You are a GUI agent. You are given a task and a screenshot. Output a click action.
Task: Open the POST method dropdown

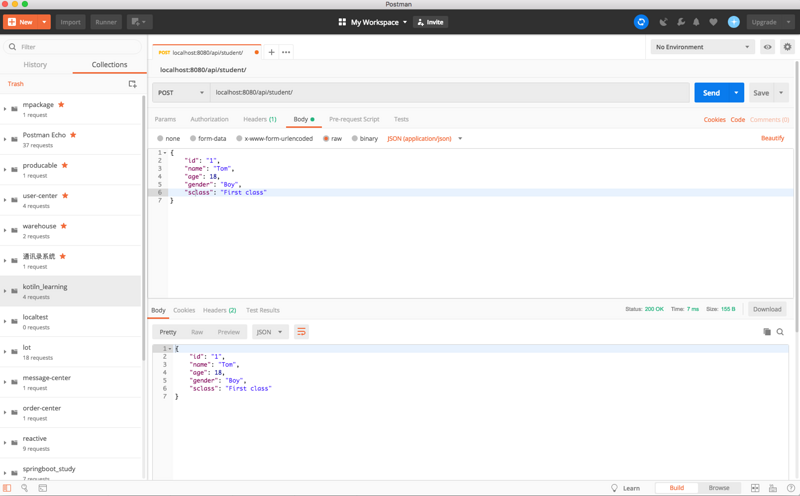pos(181,92)
